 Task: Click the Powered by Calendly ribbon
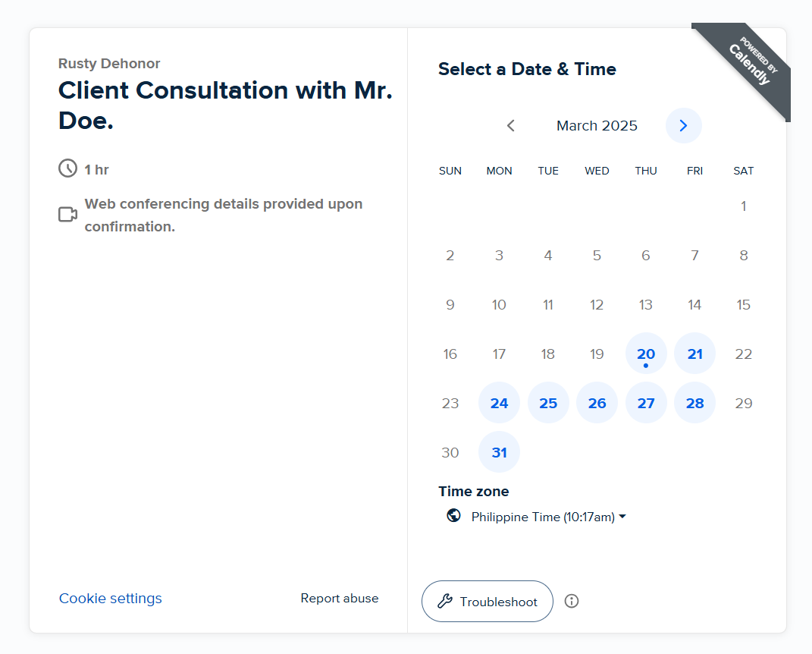pos(746,68)
